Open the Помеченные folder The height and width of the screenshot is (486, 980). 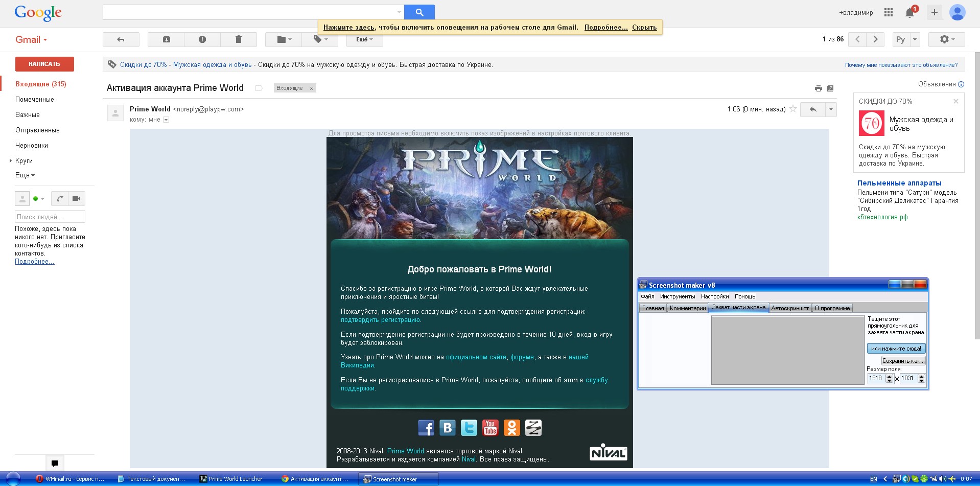pyautogui.click(x=35, y=99)
